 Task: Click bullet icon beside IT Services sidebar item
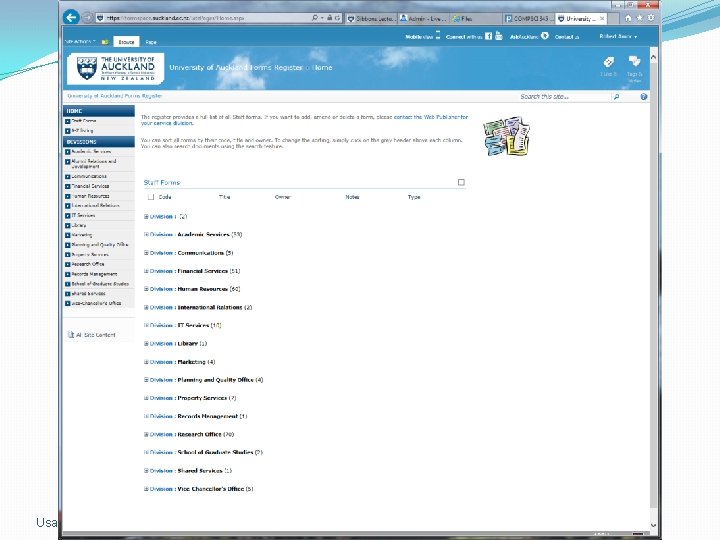click(x=68, y=215)
